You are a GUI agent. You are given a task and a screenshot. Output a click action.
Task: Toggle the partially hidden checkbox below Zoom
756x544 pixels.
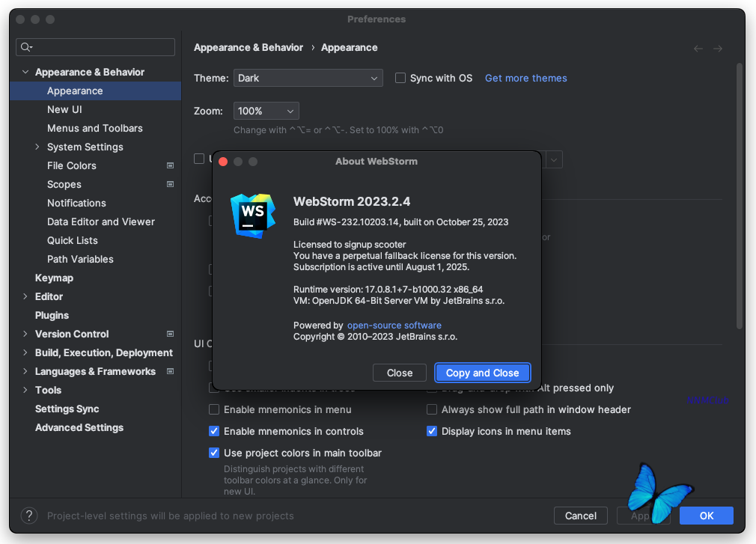198,159
